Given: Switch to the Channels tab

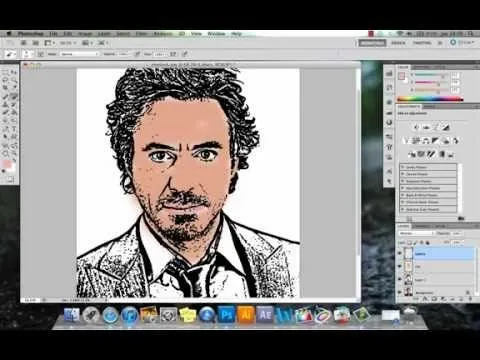Looking at the screenshot, I should (x=422, y=226).
